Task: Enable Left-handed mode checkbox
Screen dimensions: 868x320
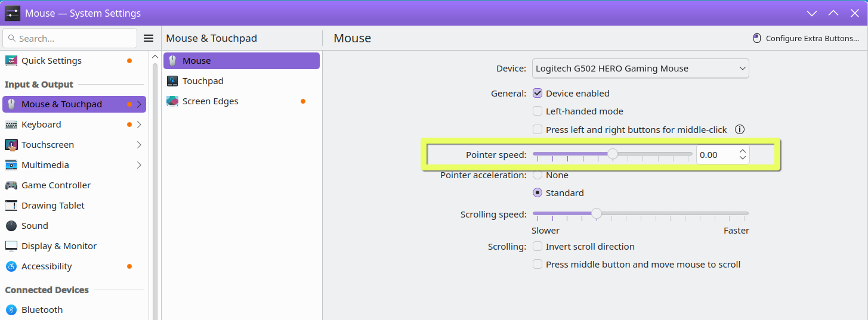Action: [x=538, y=111]
